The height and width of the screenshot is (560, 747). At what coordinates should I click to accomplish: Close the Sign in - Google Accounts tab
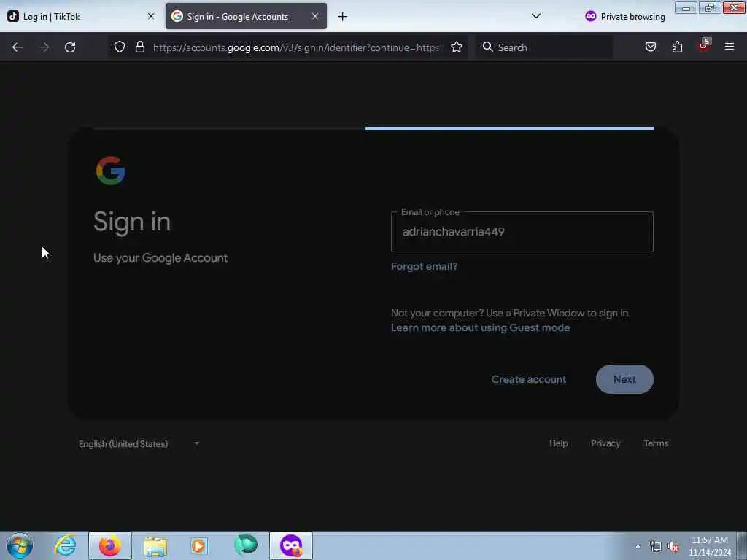[315, 16]
